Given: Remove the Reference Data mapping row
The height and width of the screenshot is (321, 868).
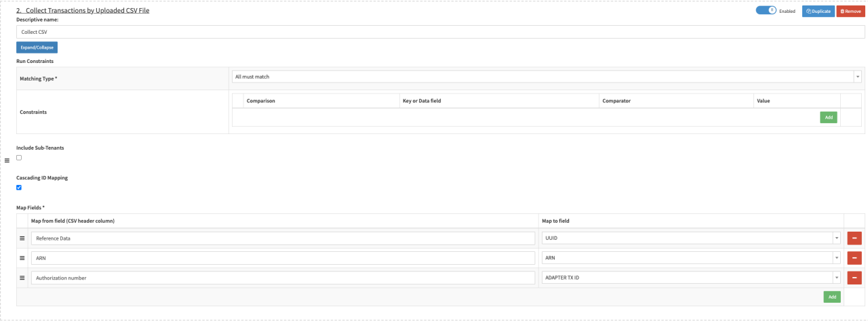Looking at the screenshot, I should 854,238.
